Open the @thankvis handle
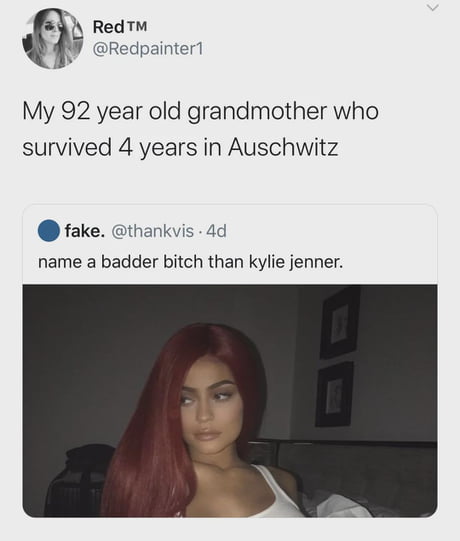Screen dimensions: 460x541 [152, 231]
